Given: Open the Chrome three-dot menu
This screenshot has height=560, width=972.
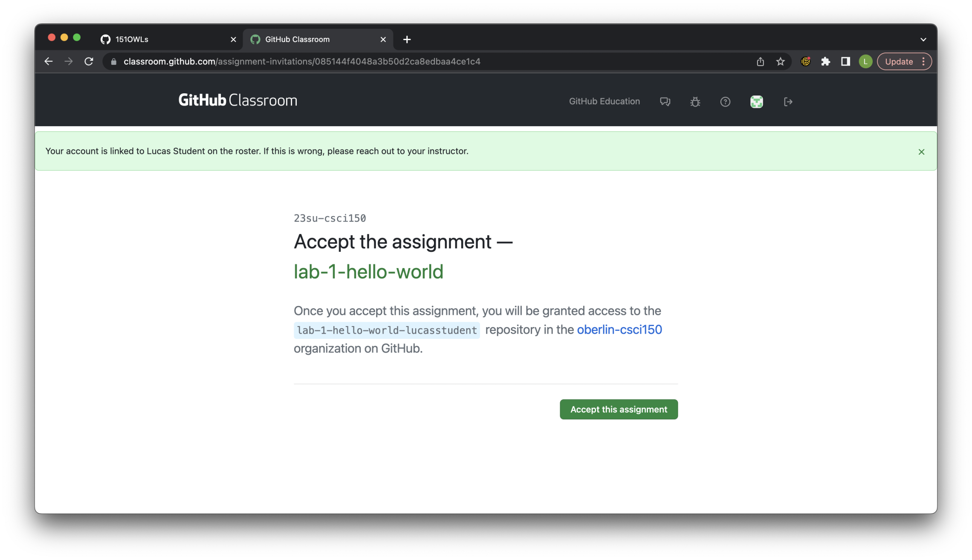Looking at the screenshot, I should coord(923,61).
